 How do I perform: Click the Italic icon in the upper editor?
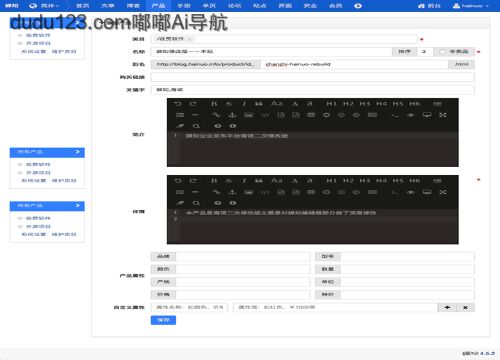(244, 104)
